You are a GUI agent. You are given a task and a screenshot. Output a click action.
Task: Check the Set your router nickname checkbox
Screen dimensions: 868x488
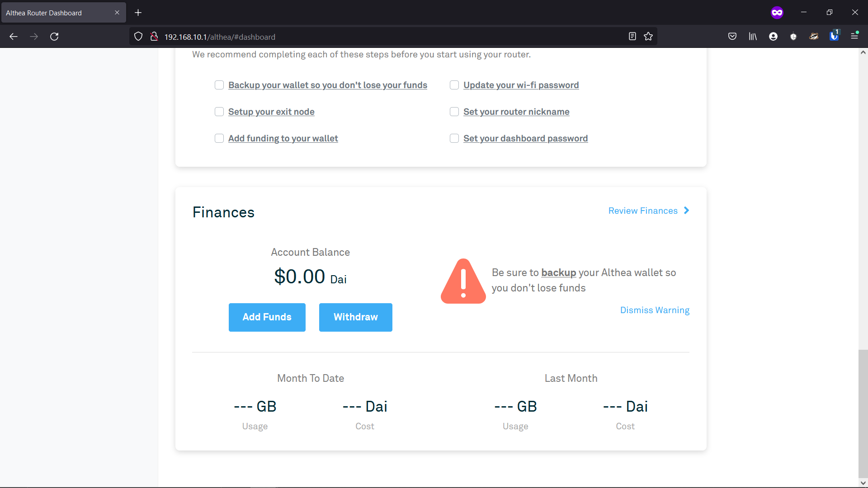tap(454, 112)
